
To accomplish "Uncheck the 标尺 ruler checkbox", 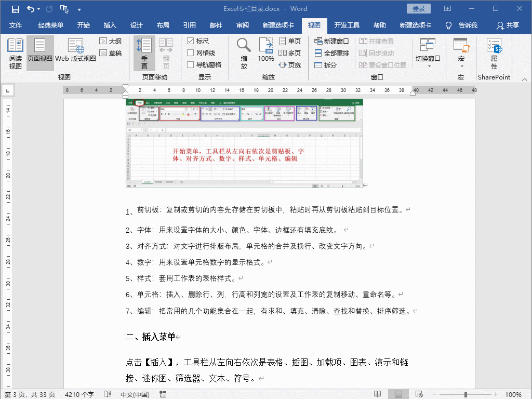I will pyautogui.click(x=190, y=41).
